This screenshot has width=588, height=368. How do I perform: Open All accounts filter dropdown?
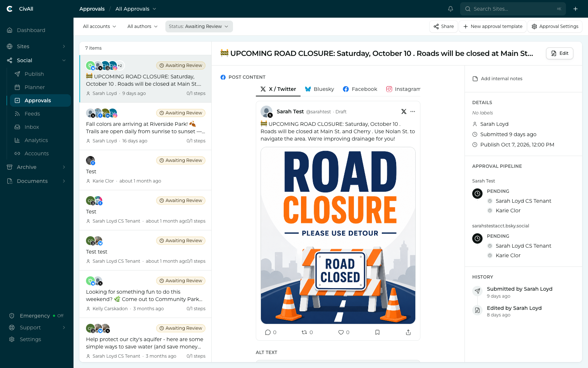99,26
